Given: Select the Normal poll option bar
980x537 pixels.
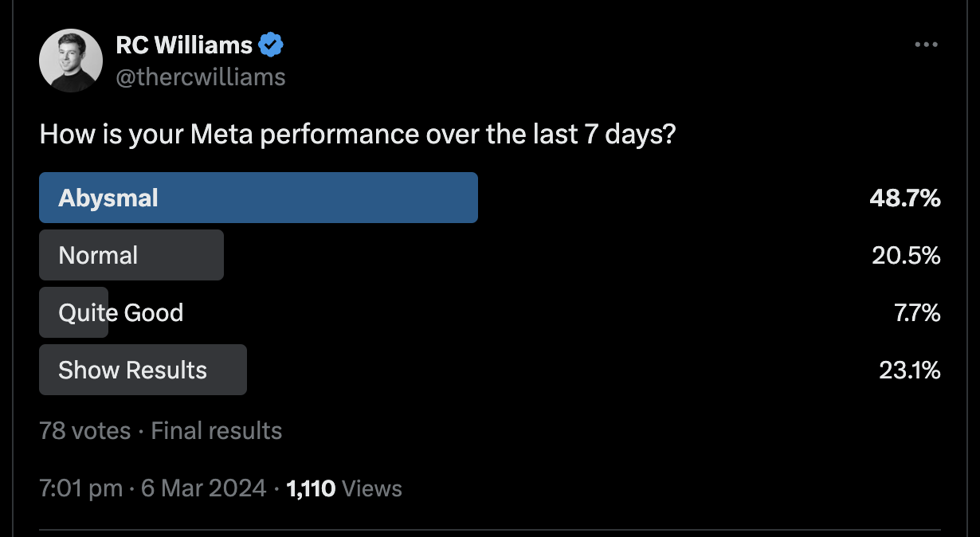Looking at the screenshot, I should tap(131, 255).
